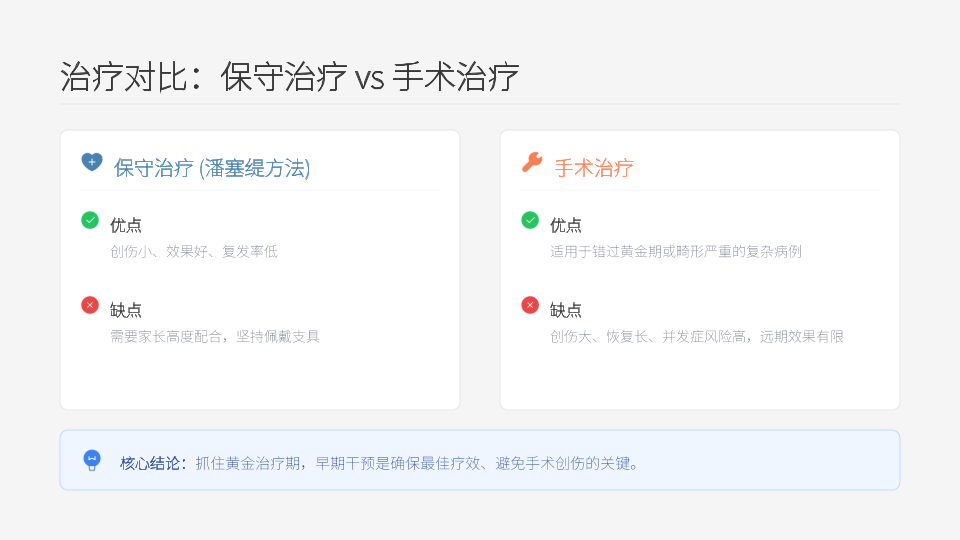Click the 保守治疗 (潘塞缇方法) heading
Viewport: 960px width, 540px height.
coord(212,168)
